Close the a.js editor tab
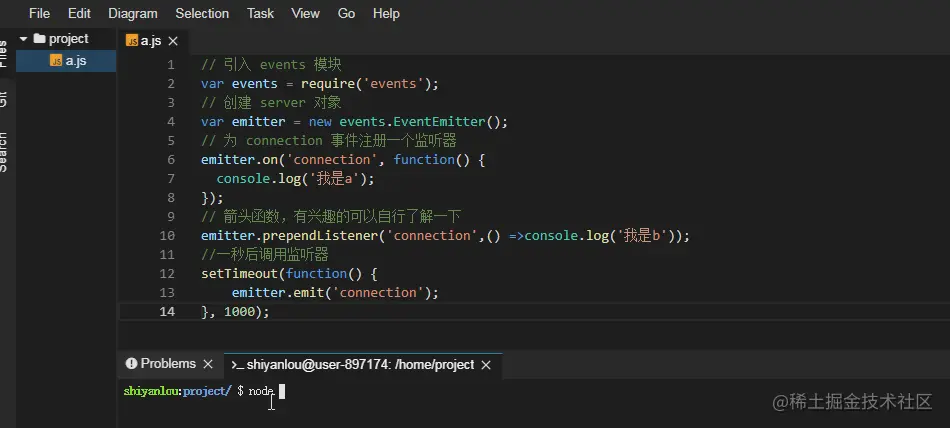Screen dimensions: 950x428 click(x=173, y=41)
